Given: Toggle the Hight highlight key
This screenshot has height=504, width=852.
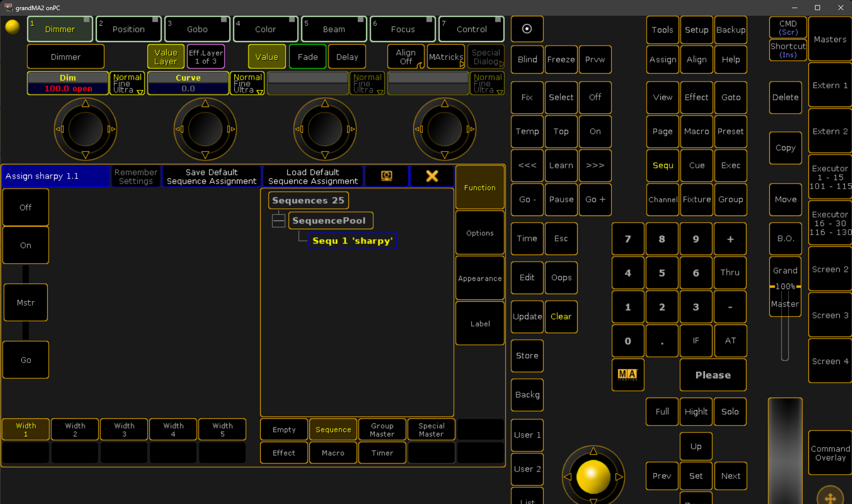Looking at the screenshot, I should (x=696, y=412).
